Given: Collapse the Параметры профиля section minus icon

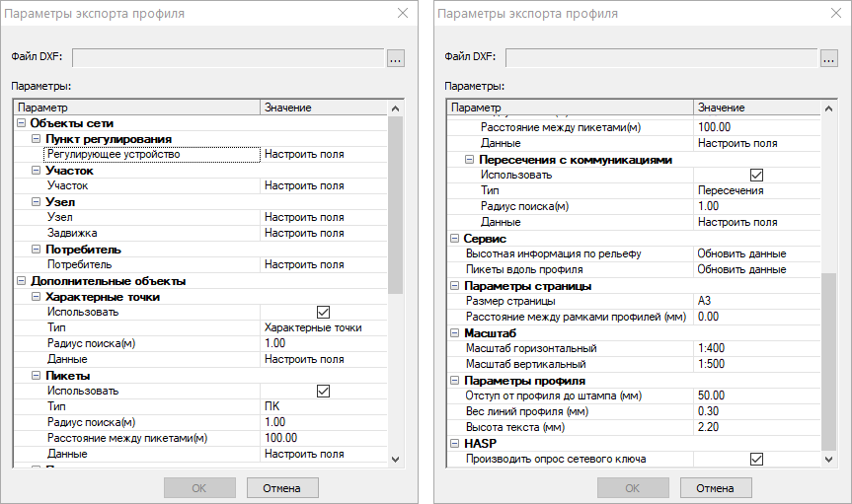Looking at the screenshot, I should tap(455, 380).
